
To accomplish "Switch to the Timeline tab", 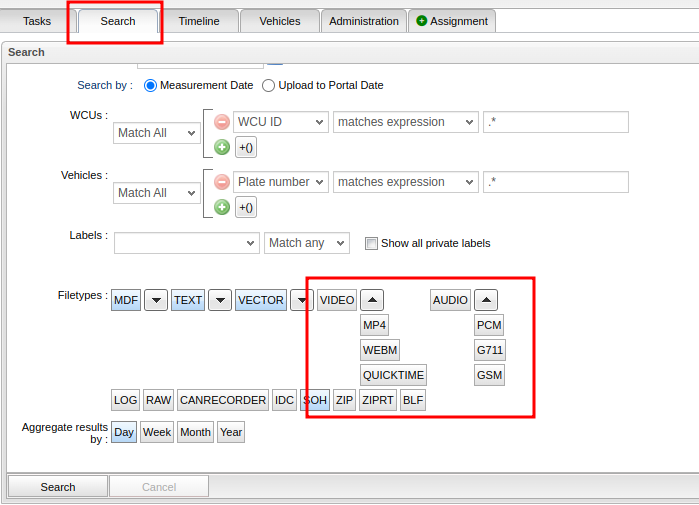I will click(x=199, y=21).
